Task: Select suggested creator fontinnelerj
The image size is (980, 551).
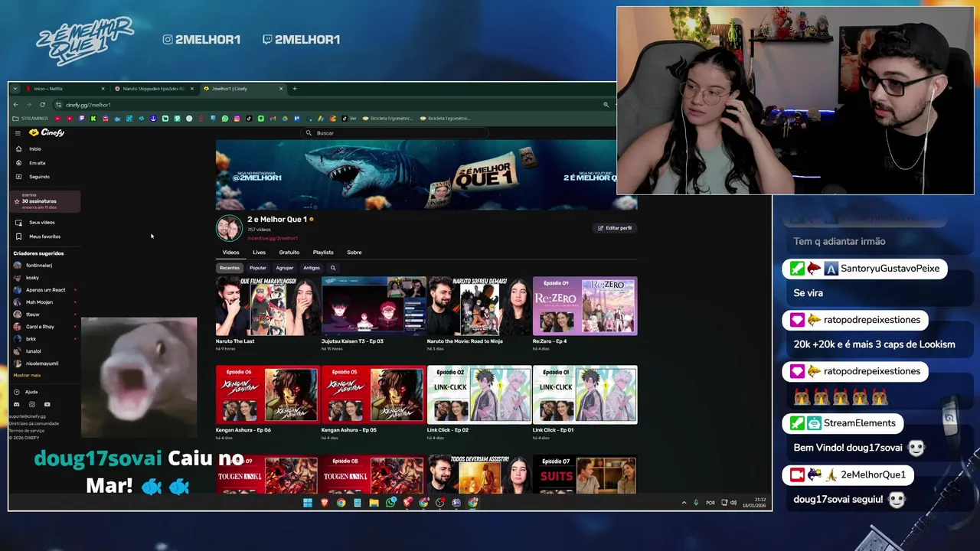Action: [x=38, y=266]
